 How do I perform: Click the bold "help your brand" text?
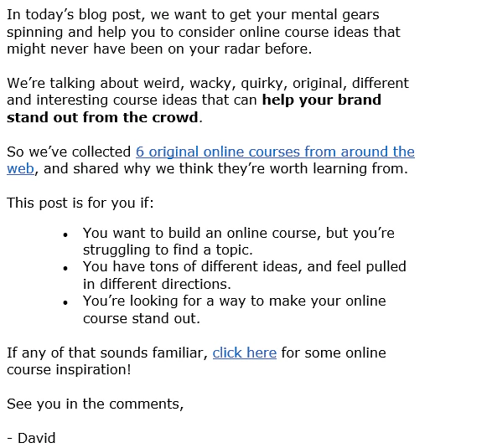pos(322,100)
